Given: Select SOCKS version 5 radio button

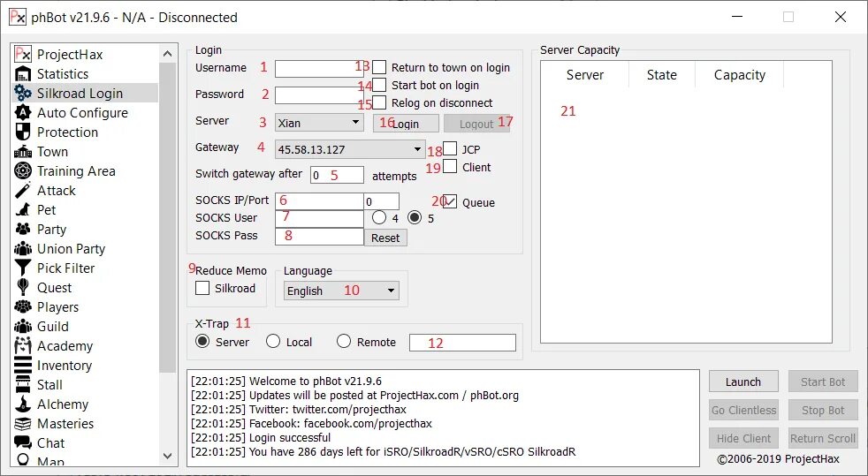Looking at the screenshot, I should click(x=415, y=217).
